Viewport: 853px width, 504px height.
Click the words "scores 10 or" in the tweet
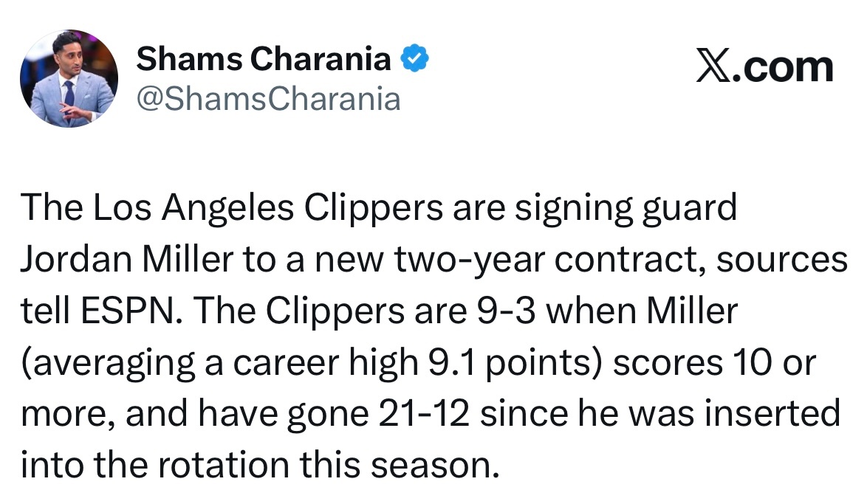click(714, 362)
